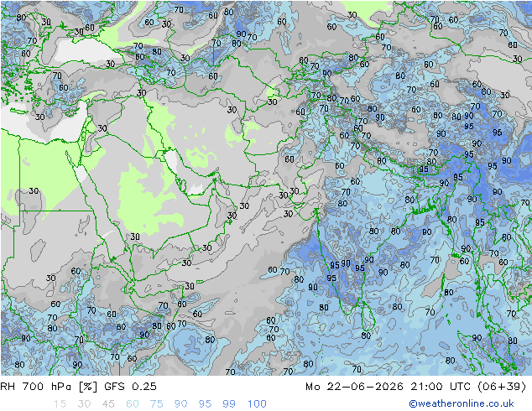Click legend value 99

(229, 404)
